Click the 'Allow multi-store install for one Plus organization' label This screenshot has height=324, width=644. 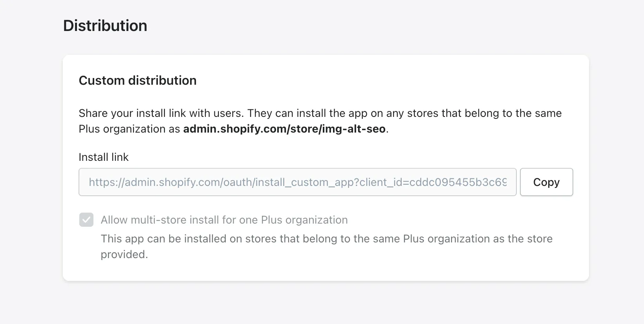[224, 220]
